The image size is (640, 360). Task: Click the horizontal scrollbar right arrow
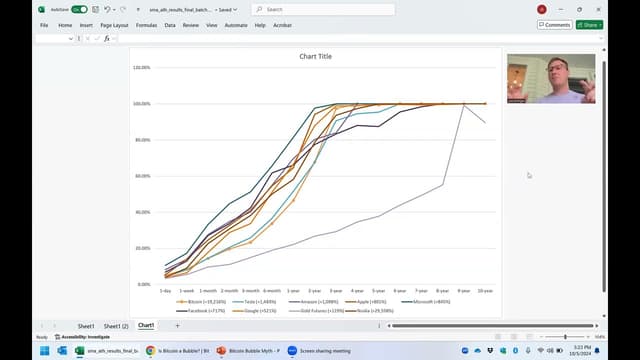pyautogui.click(x=597, y=326)
